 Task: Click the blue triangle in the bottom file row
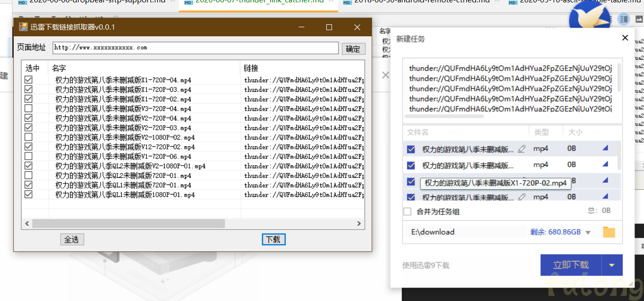pos(605,196)
